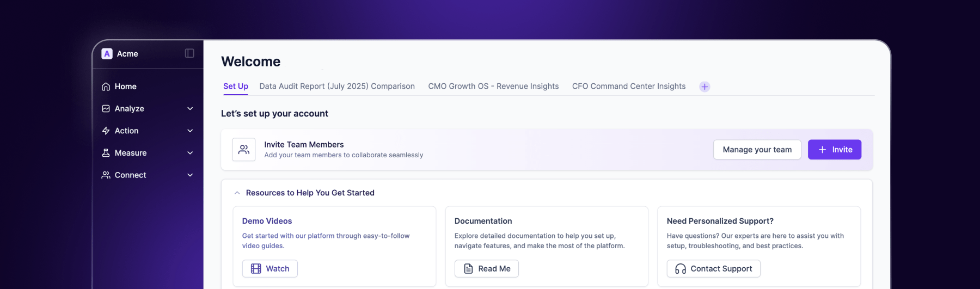Expand the Connect menu chevron
The height and width of the screenshot is (289, 980).
tap(190, 175)
